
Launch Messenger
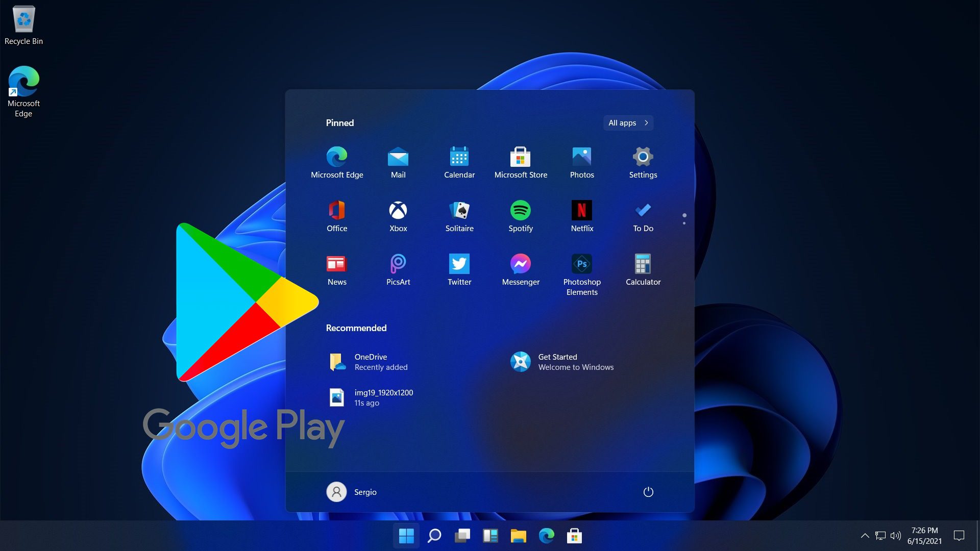click(x=521, y=269)
